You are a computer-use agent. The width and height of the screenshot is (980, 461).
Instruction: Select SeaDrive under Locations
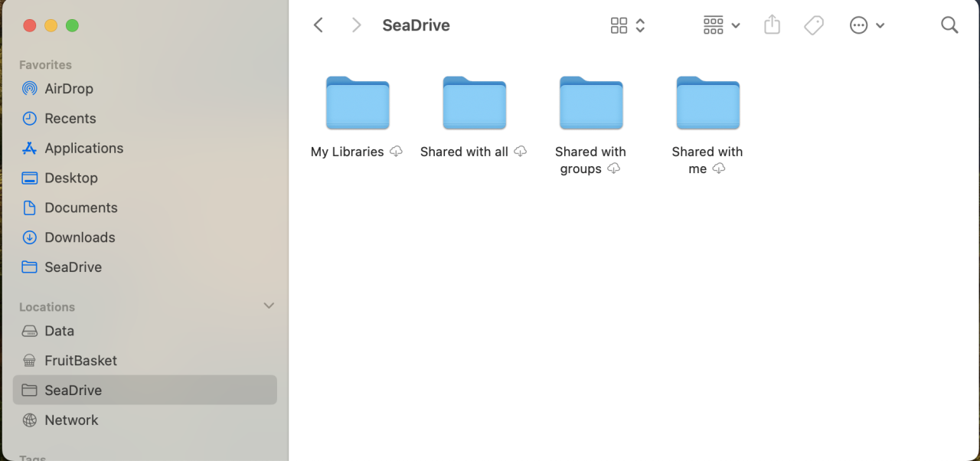[145, 391]
